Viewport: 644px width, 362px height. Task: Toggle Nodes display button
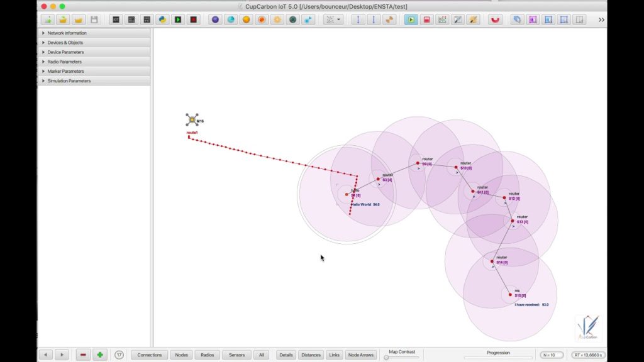point(182,355)
